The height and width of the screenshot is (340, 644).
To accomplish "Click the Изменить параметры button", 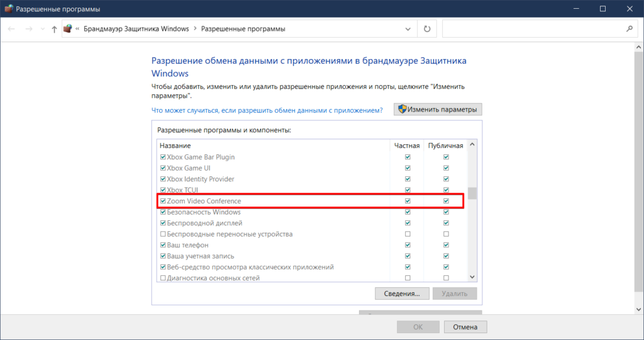I will (438, 110).
